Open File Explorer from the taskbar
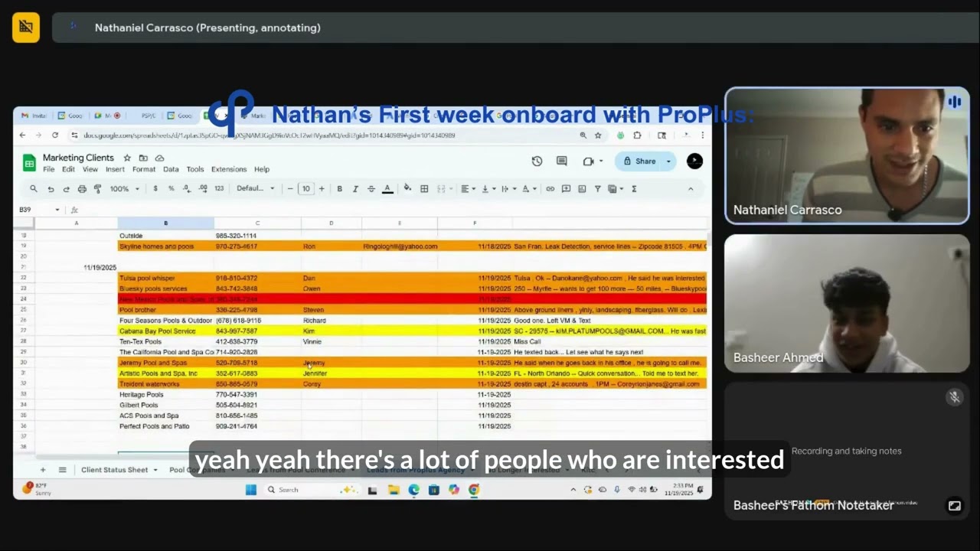 pyautogui.click(x=393, y=490)
